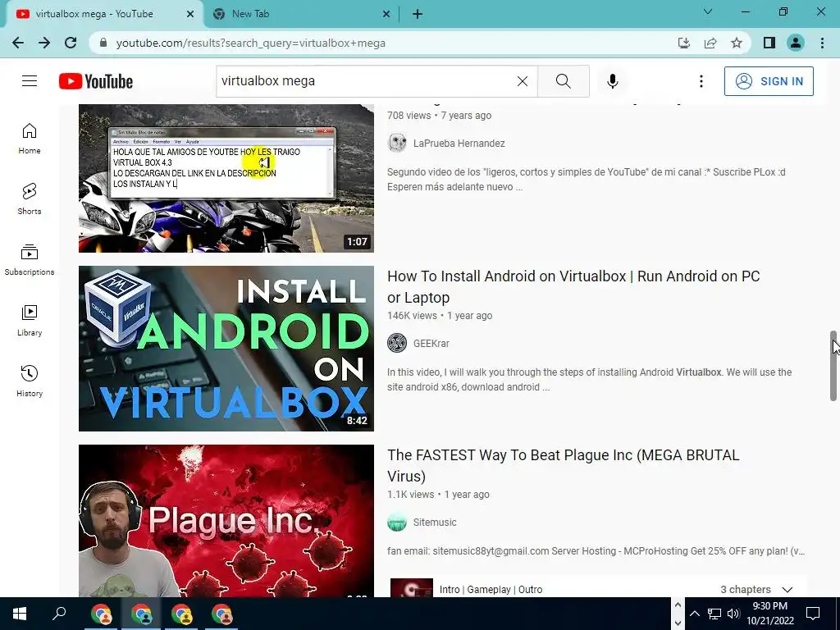The width and height of the screenshot is (840, 630).
Task: Install app icon in address bar
Action: coord(683,43)
